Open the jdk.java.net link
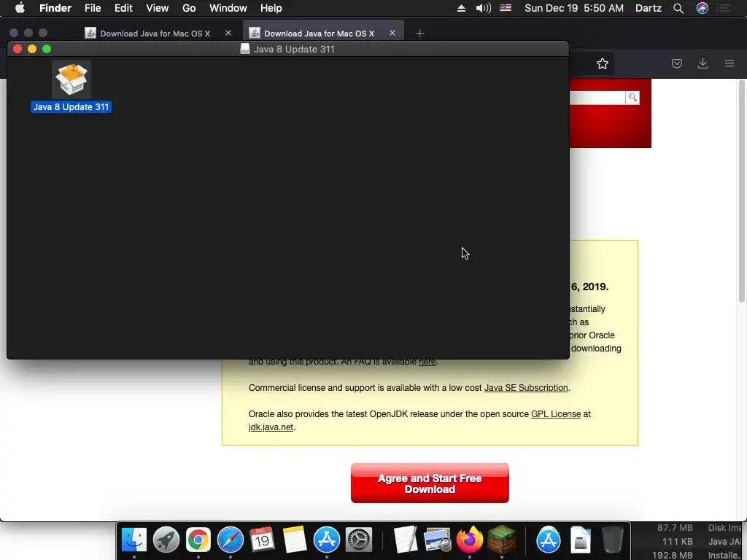747x560 pixels. pyautogui.click(x=271, y=427)
